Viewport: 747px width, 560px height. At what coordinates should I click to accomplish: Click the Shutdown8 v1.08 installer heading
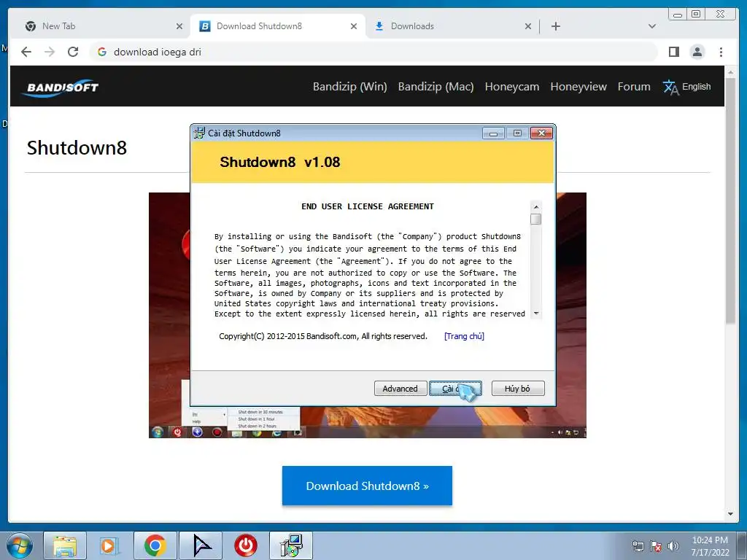[x=280, y=162]
